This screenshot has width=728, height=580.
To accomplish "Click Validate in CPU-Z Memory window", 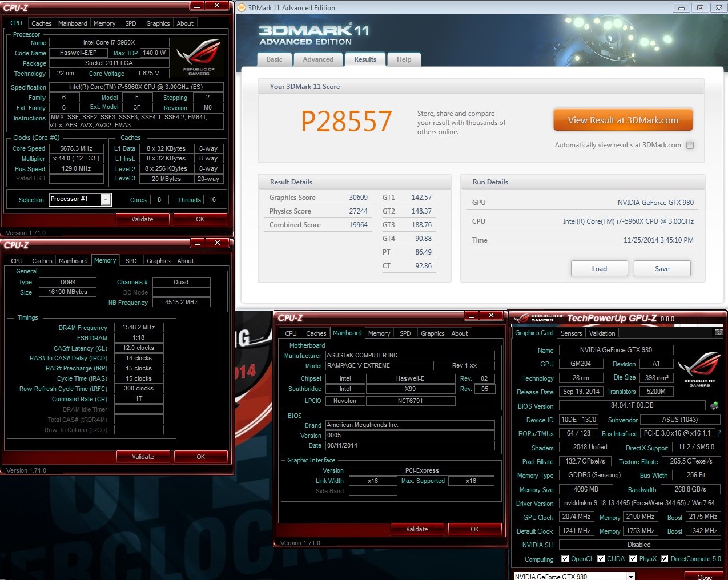I will 143,457.
